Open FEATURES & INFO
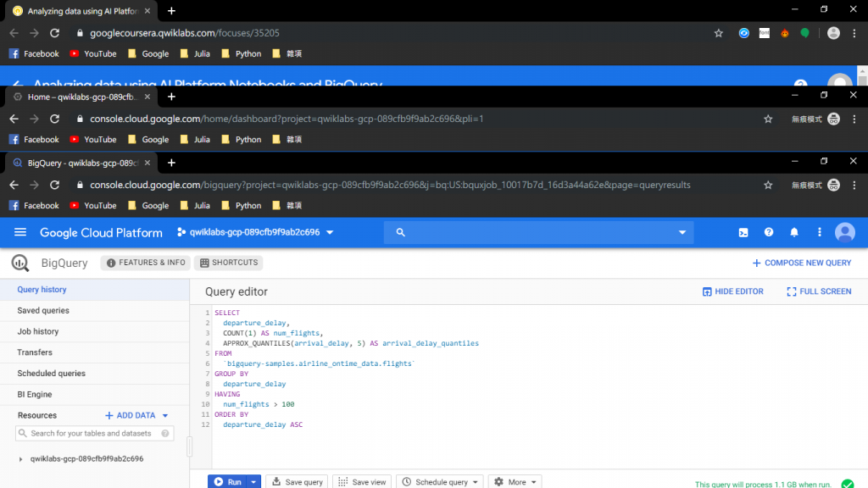This screenshot has height=488, width=868. click(146, 263)
